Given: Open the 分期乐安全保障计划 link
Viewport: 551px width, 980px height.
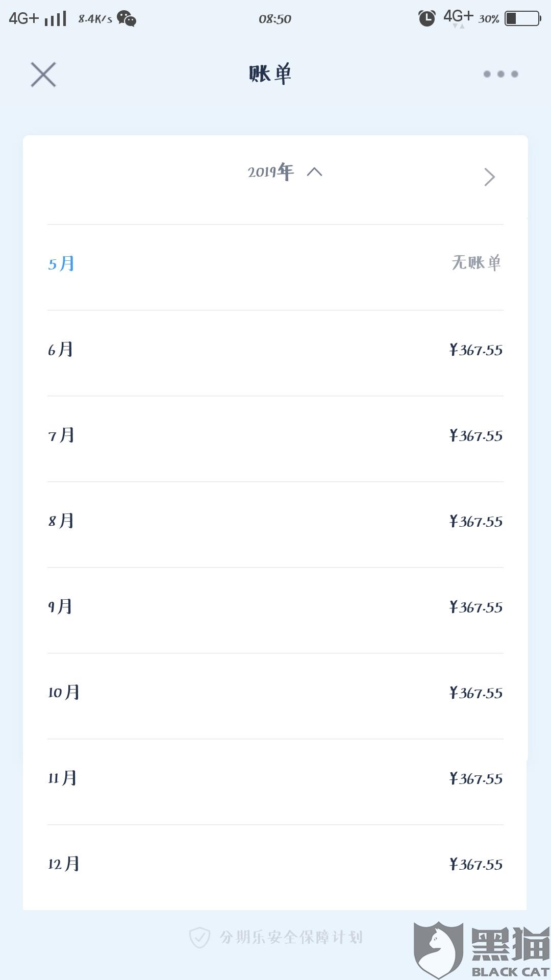Looking at the screenshot, I should pos(291,937).
